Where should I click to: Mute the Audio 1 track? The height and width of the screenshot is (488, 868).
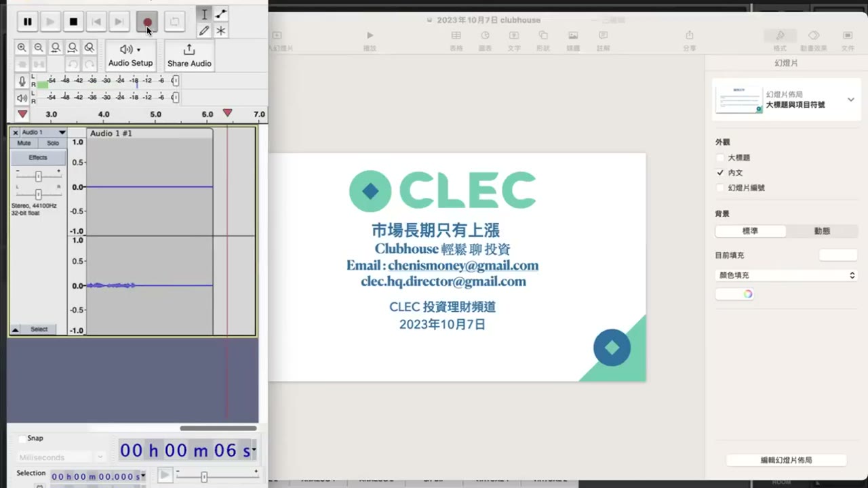[24, 143]
